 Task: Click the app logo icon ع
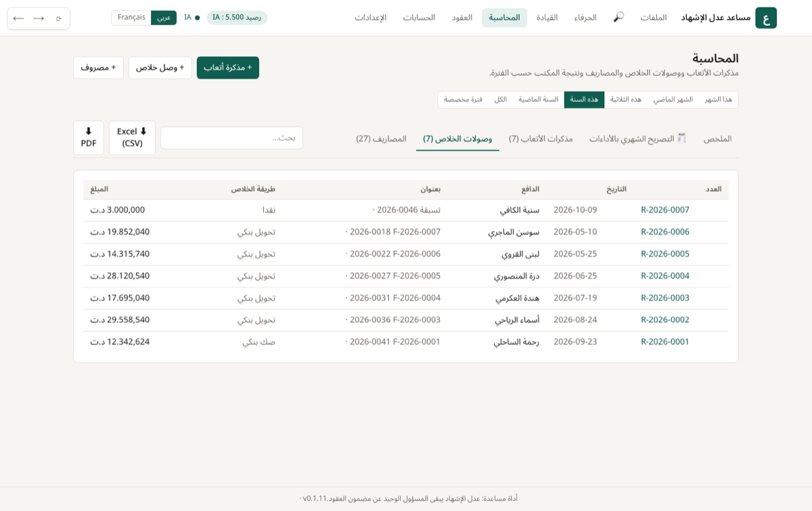(766, 18)
